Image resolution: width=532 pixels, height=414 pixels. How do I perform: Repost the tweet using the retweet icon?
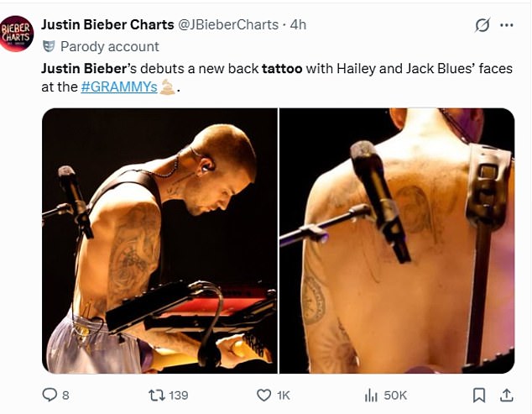pos(154,395)
